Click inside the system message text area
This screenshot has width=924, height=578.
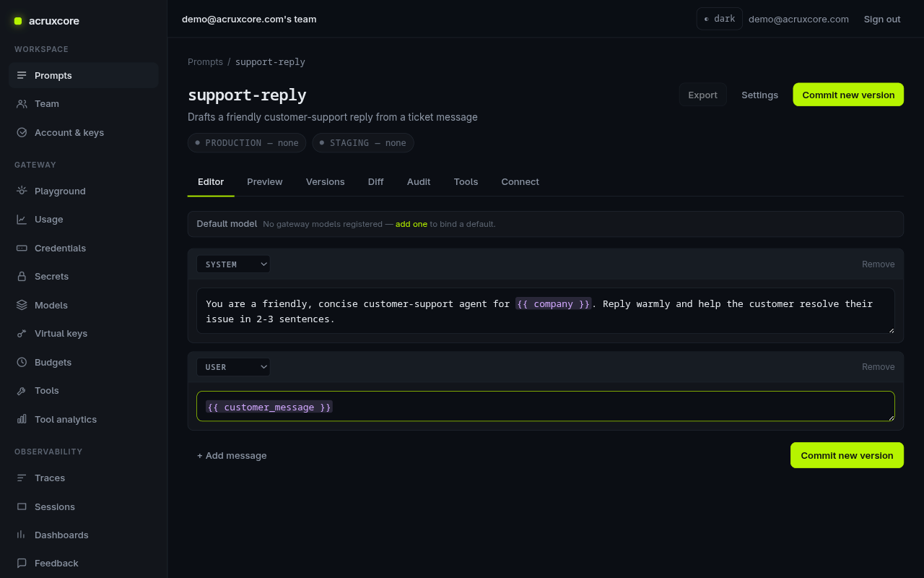tap(546, 311)
